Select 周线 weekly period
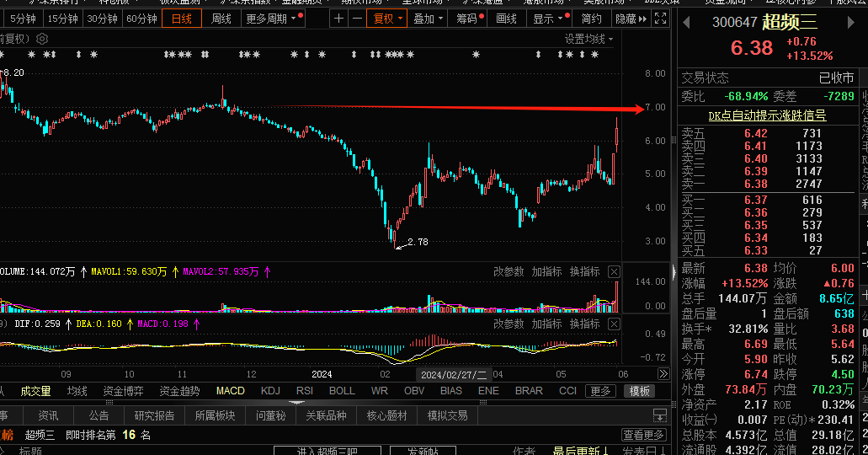 click(x=221, y=19)
